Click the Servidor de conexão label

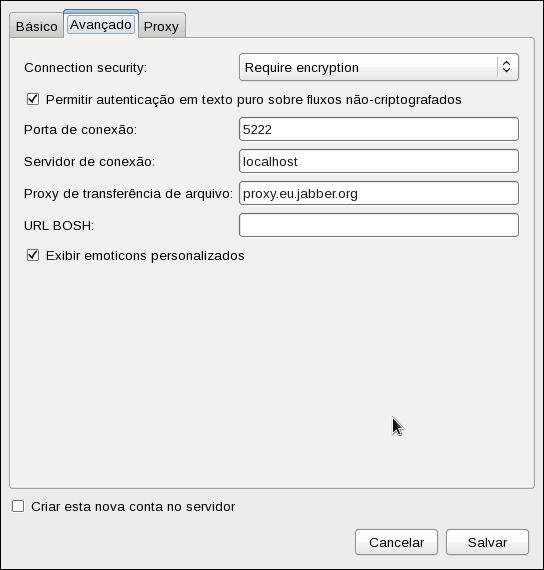pyautogui.click(x=89, y=161)
